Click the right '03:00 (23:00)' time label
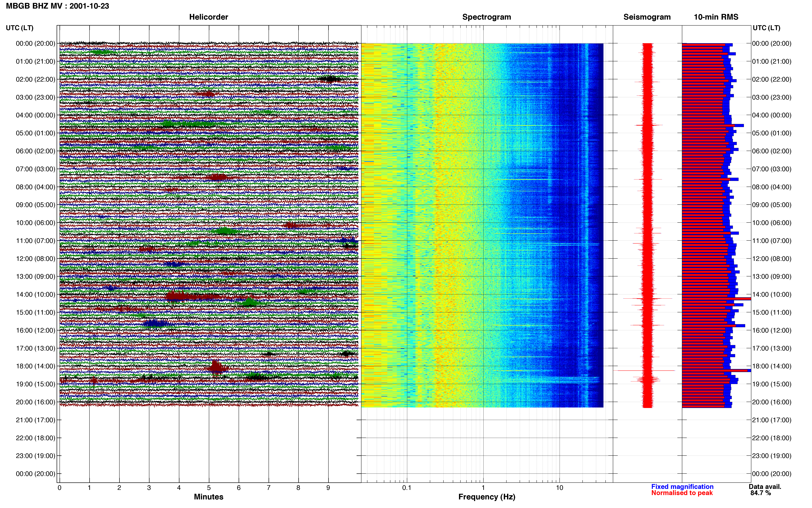The width and height of the screenshot is (812, 508). 772,97
